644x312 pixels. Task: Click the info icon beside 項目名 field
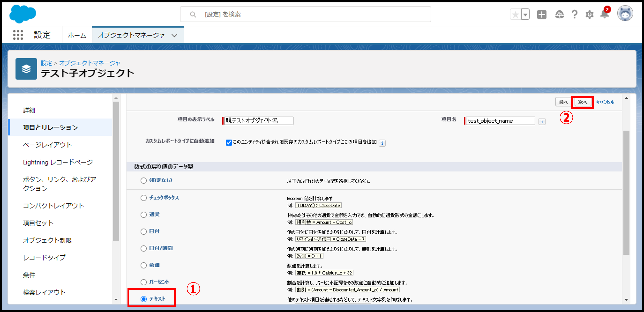click(x=542, y=121)
